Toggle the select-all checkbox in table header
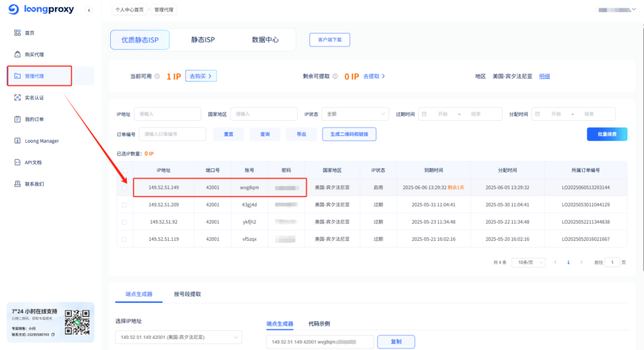Screen dimensions: 644x350 (125, 170)
